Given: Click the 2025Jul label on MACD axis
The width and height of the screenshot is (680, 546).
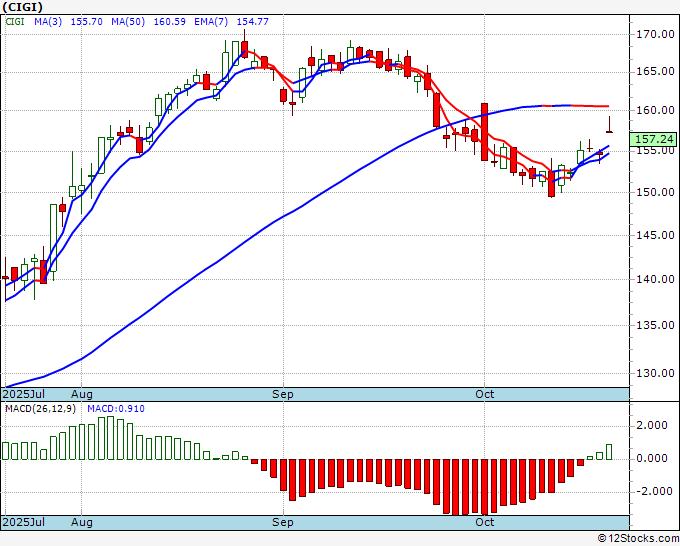Looking at the screenshot, I should 24,522.
